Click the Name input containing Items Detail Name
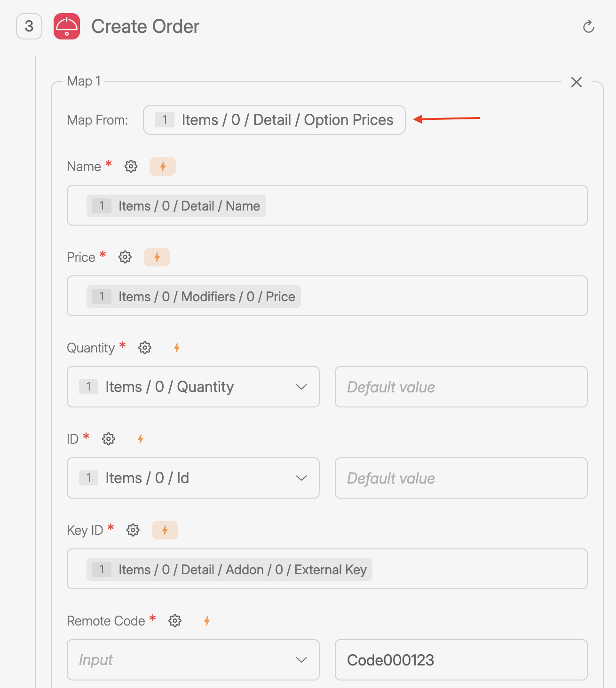 click(x=327, y=205)
